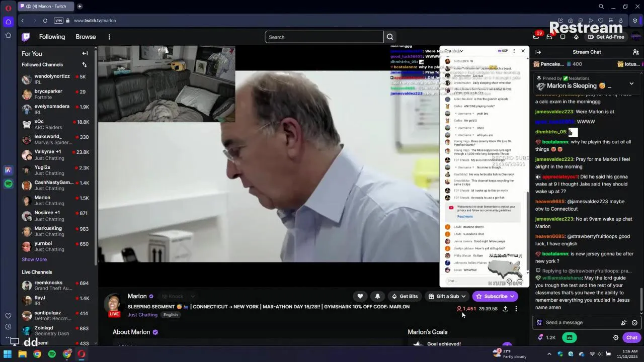This screenshot has width=644, height=362.
Task: Open Opera speed dial home sidebar icon
Action: (x=8, y=22)
